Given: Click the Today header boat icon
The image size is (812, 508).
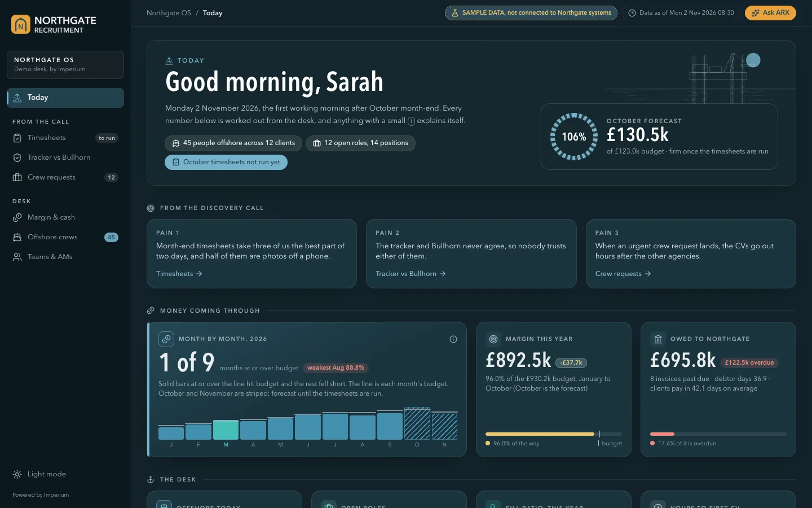Looking at the screenshot, I should 169,61.
